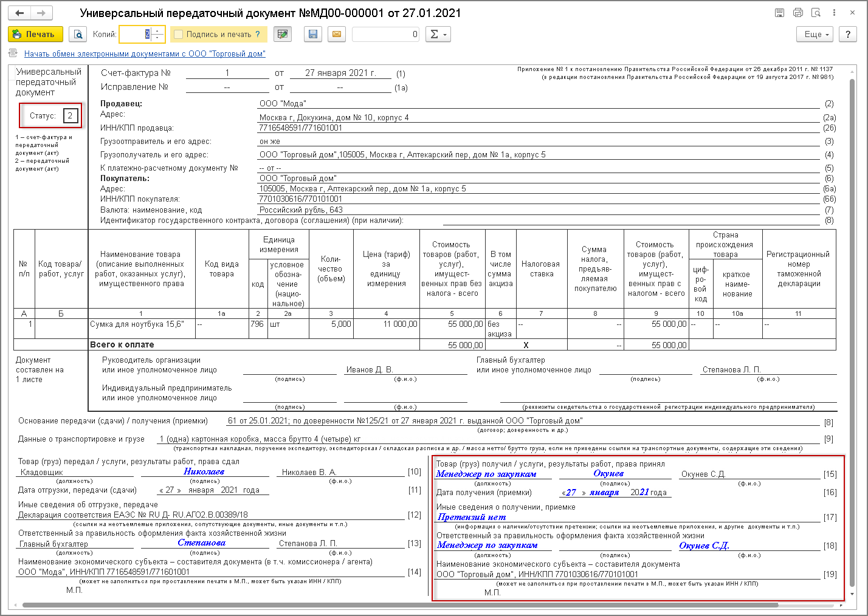Image resolution: width=868 pixels, height=616 pixels.
Task: Click the blue signature Окунев in line 15
Action: [x=608, y=474]
